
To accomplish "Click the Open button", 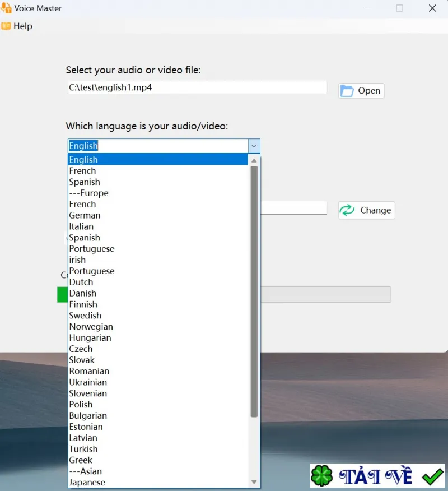I will click(x=361, y=91).
